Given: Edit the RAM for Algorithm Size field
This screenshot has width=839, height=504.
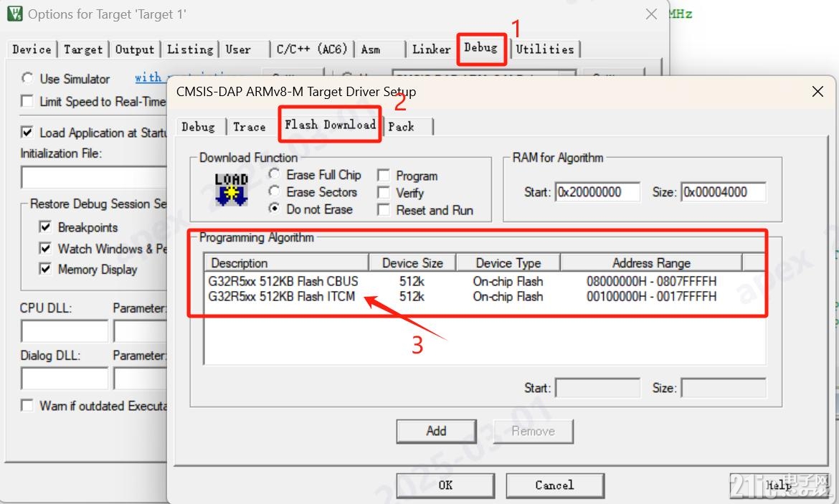Looking at the screenshot, I should pos(724,192).
